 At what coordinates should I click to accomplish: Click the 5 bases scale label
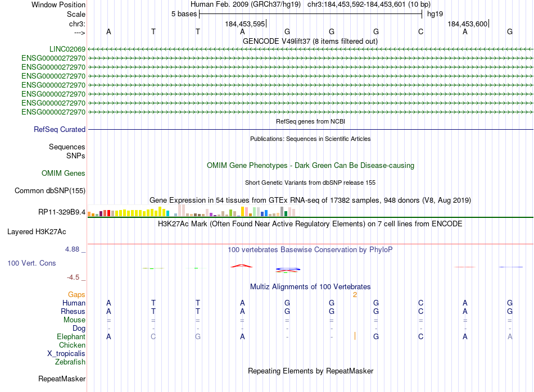[x=184, y=14]
